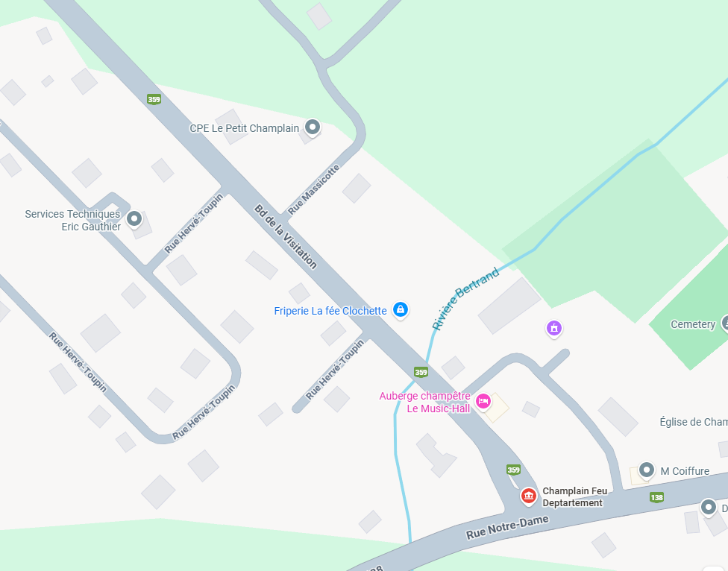Image resolution: width=728 pixels, height=571 pixels.
Task: Click the Auberge champêtre Le Music-Hall hotel icon
Action: pyautogui.click(x=483, y=401)
